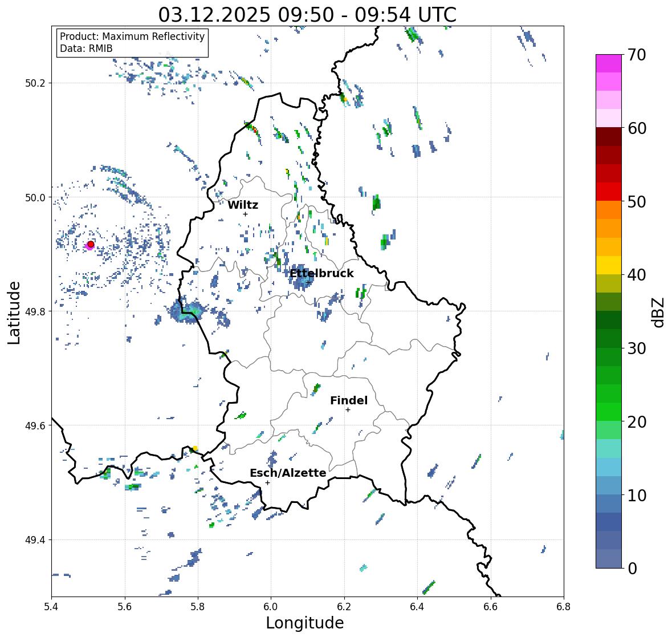The width and height of the screenshot is (672, 637).
Task: Click the 49.8 latitude tick label
Action: [x=35, y=311]
